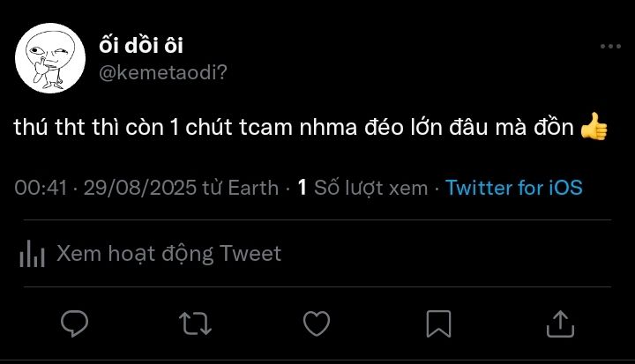Click "Xem hoạt động Tweet"
This screenshot has width=635, height=364.
click(168, 254)
